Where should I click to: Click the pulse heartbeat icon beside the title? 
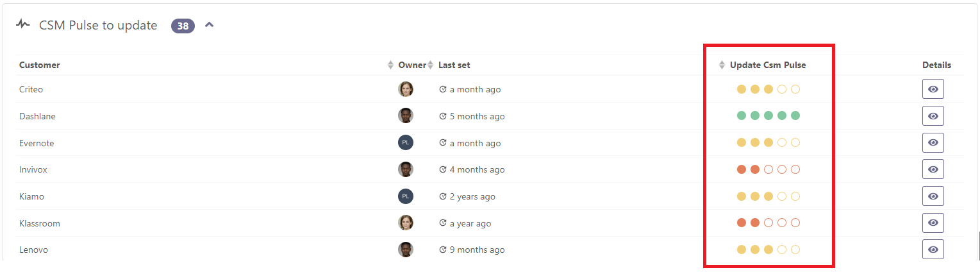pos(23,24)
